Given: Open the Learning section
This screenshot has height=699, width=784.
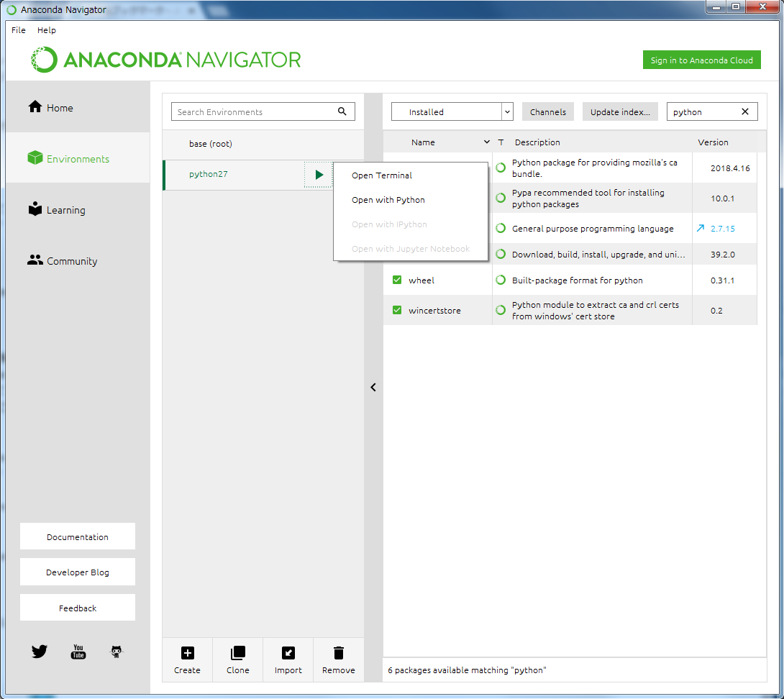Looking at the screenshot, I should click(x=78, y=209).
